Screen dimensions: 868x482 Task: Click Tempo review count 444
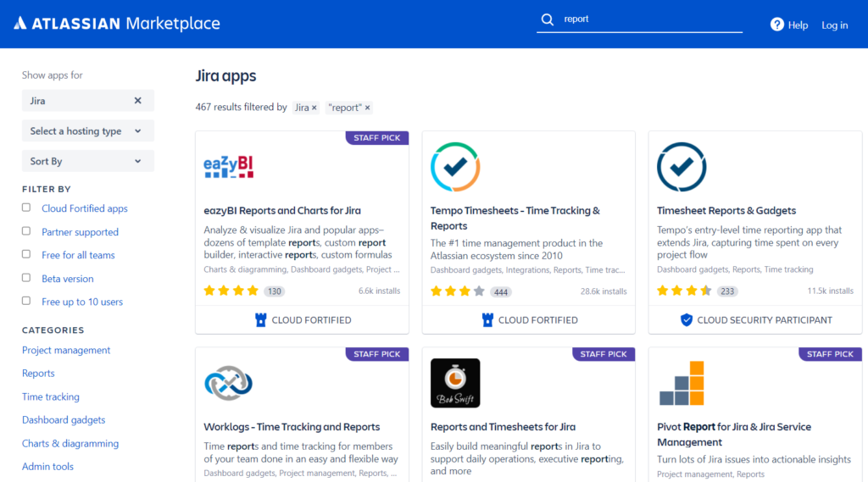(x=501, y=291)
